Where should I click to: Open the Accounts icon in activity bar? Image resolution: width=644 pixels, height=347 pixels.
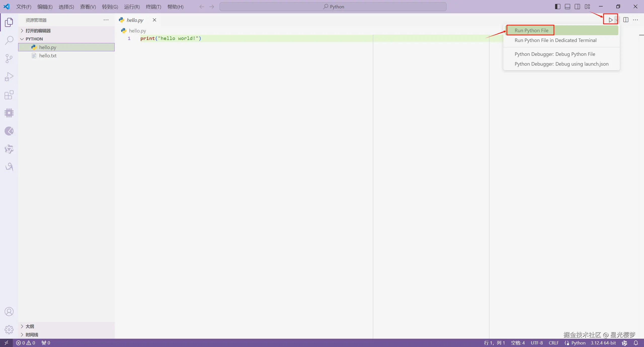[x=9, y=312]
